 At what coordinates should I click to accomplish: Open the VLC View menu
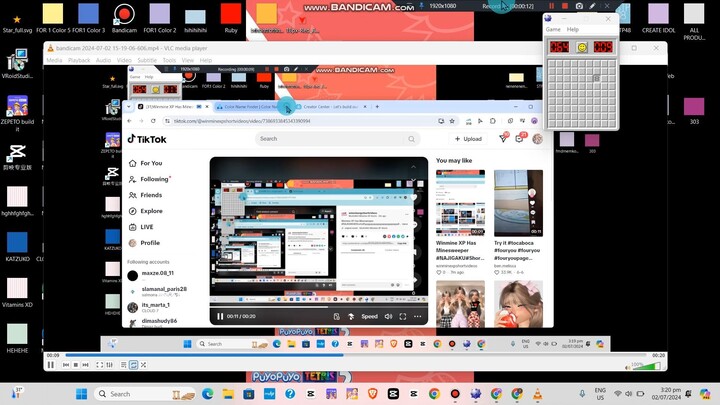[x=187, y=60]
